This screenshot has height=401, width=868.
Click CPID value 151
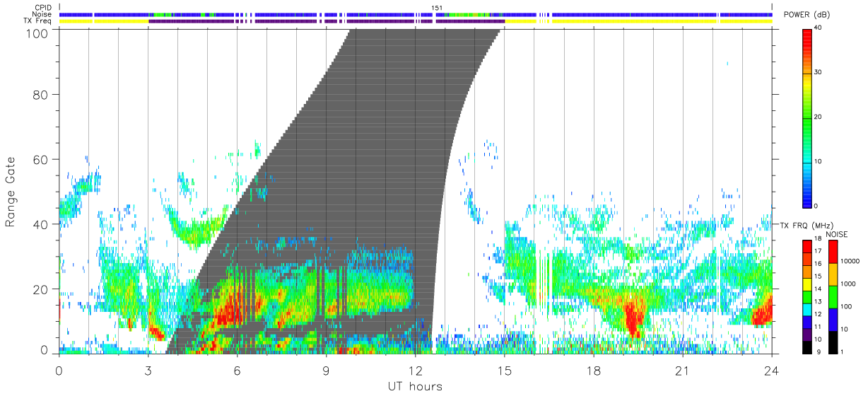click(x=438, y=7)
